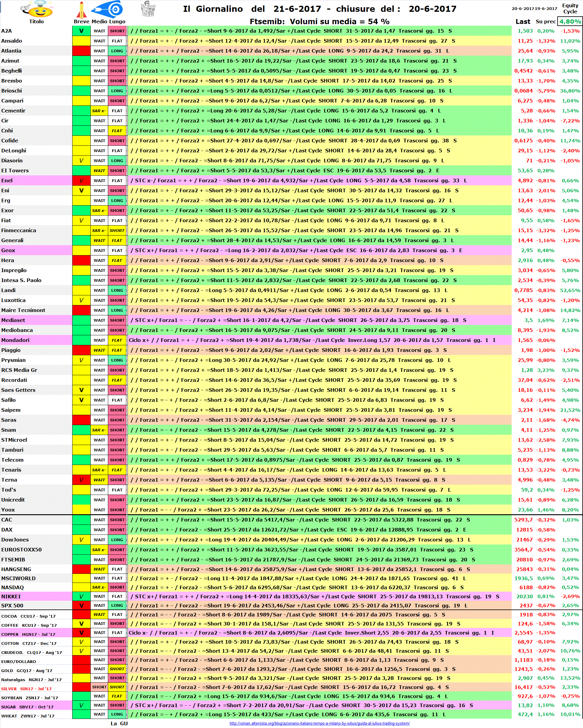Click the Geox row name
583x728 pixels.
8,250
